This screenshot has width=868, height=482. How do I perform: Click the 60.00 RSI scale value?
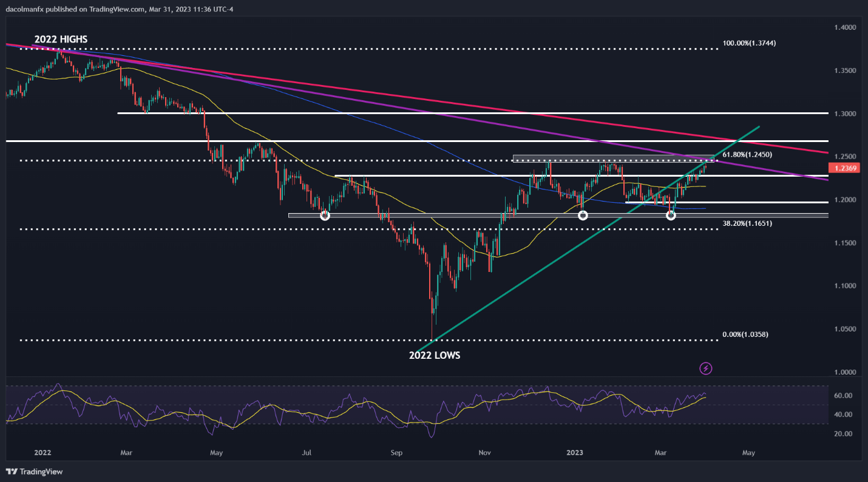click(844, 396)
